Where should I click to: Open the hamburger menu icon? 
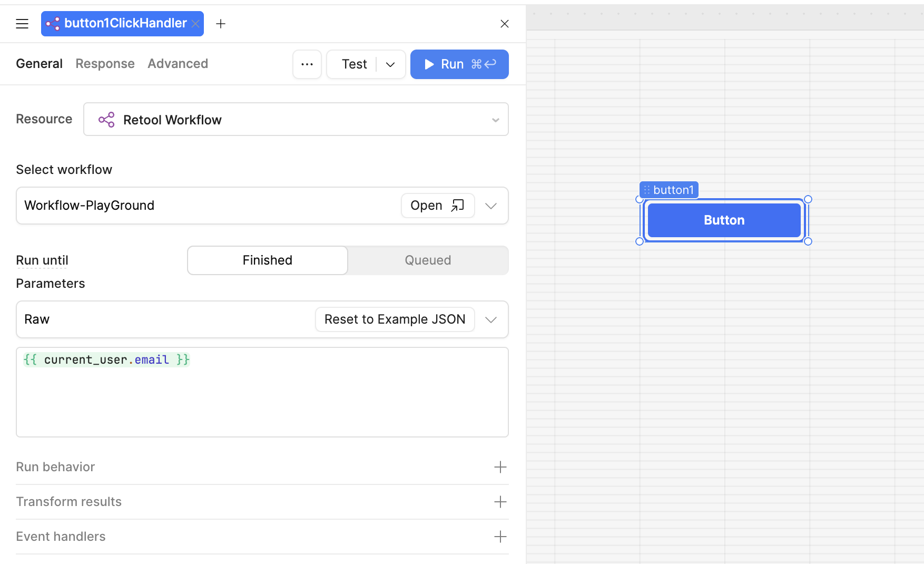pos(22,24)
